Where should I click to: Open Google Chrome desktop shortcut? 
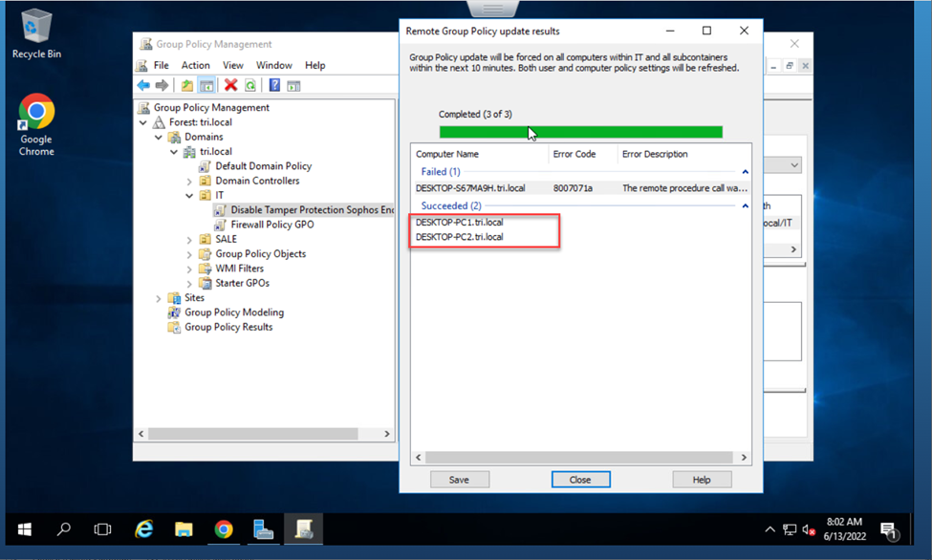(36, 124)
